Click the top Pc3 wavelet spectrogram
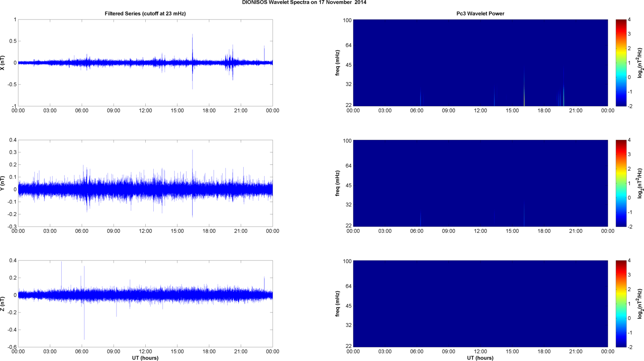 click(480, 63)
